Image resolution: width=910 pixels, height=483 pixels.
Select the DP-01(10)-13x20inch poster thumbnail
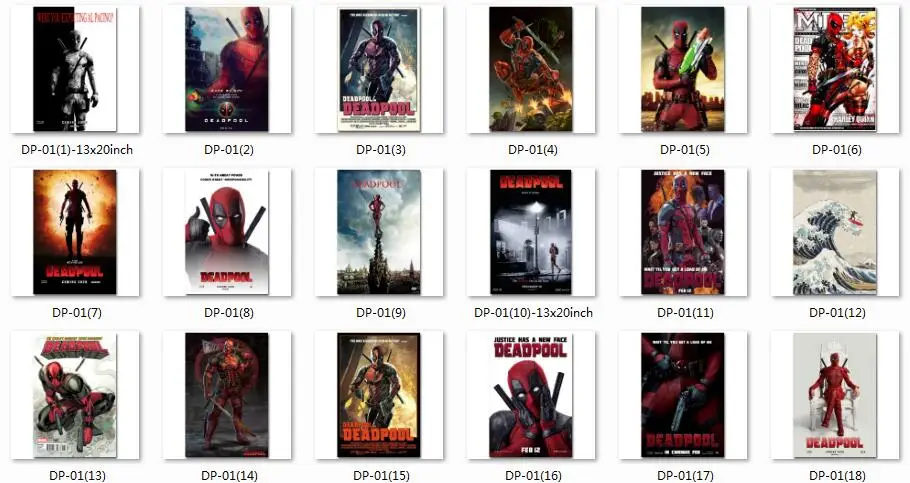click(x=531, y=232)
